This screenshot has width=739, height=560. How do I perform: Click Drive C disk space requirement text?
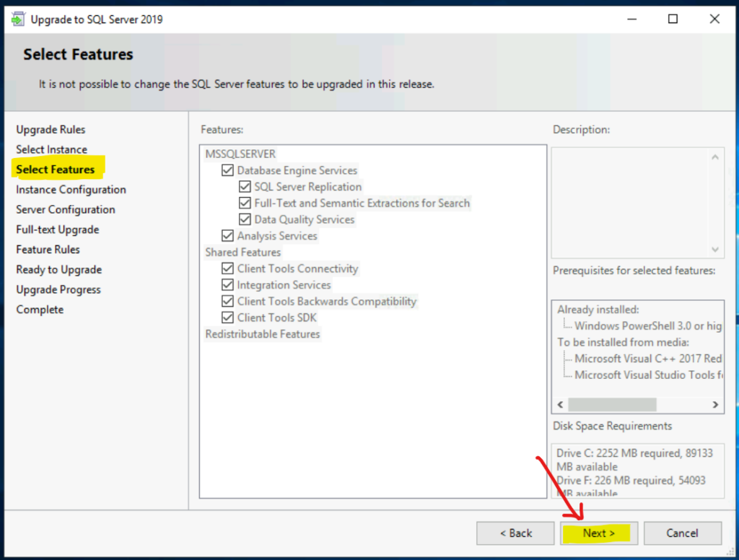pos(634,460)
